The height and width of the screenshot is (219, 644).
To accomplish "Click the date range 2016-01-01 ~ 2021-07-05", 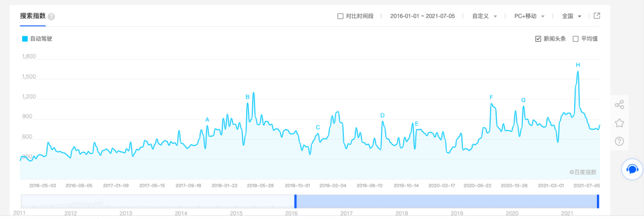I will click(x=422, y=17).
